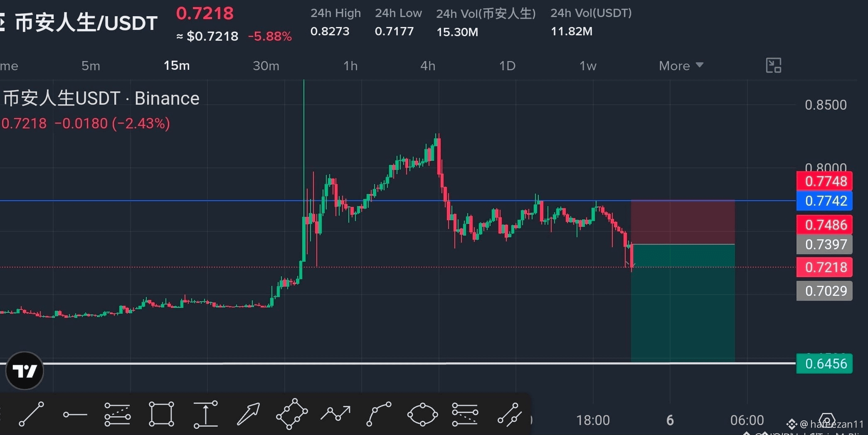
Task: Click the 06:00 time axis label
Action: [747, 420]
